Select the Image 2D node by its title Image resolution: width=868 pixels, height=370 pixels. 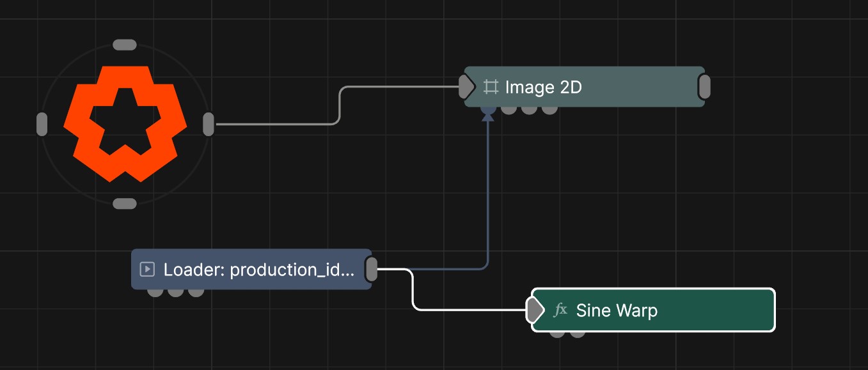click(x=543, y=87)
